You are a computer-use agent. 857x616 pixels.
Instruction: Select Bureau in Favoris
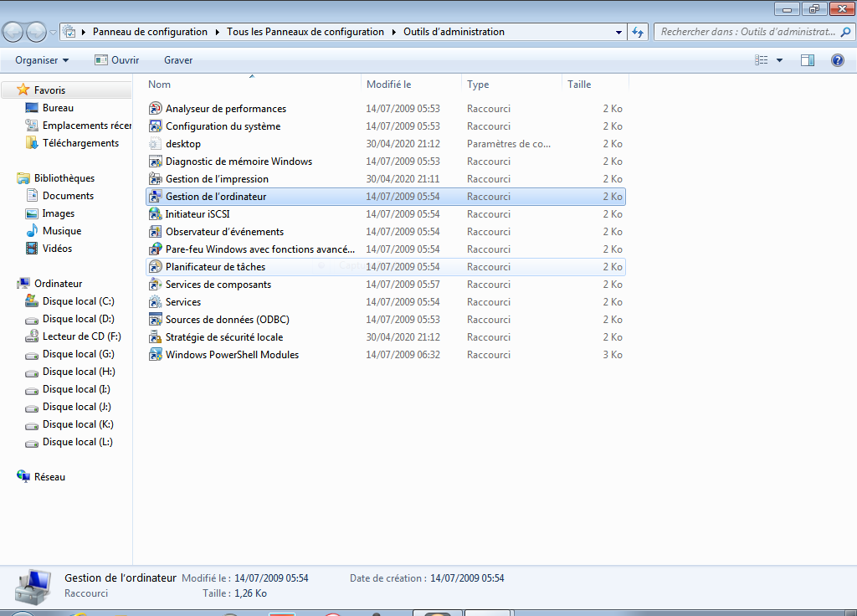58,108
